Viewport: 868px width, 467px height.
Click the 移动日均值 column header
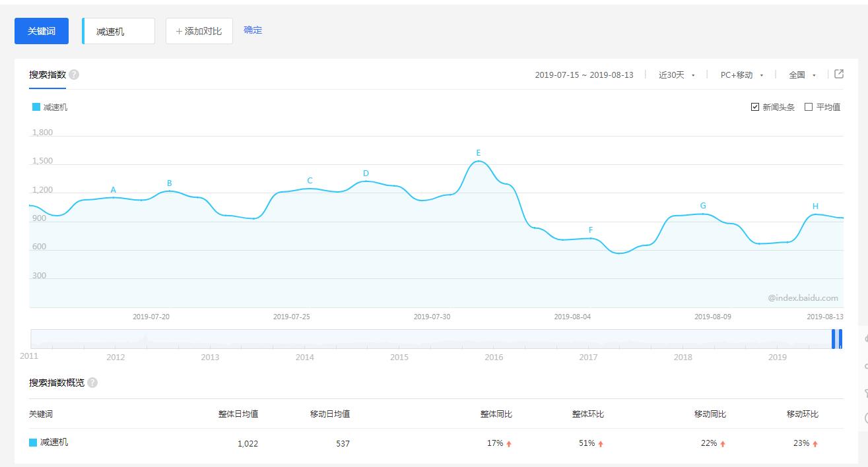(330, 414)
